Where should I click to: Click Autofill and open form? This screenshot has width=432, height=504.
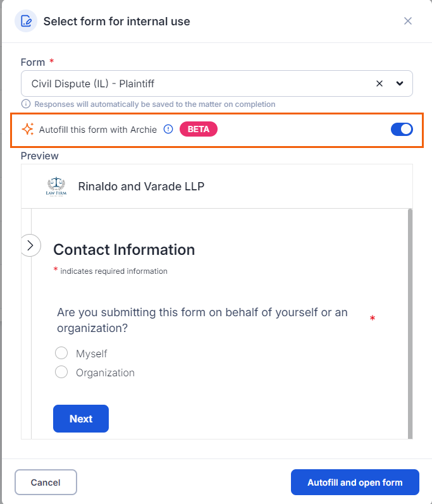[x=355, y=482]
